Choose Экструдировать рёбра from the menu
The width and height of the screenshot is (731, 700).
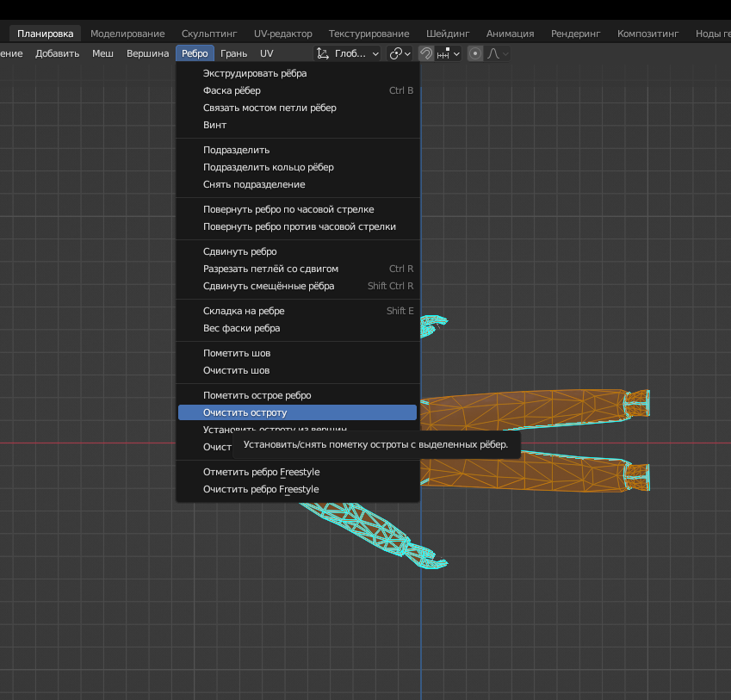coord(255,73)
